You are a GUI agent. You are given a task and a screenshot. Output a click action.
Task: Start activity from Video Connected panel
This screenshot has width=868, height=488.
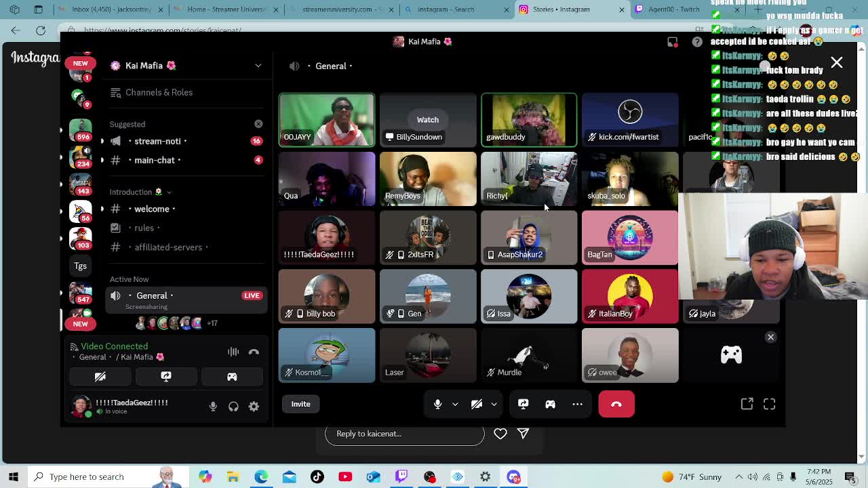click(x=232, y=376)
